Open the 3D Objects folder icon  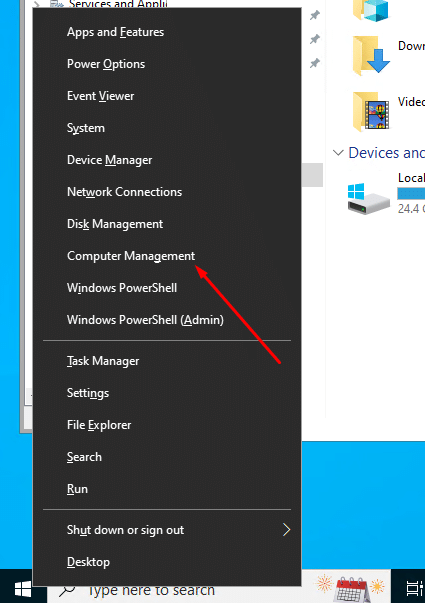pyautogui.click(x=371, y=10)
